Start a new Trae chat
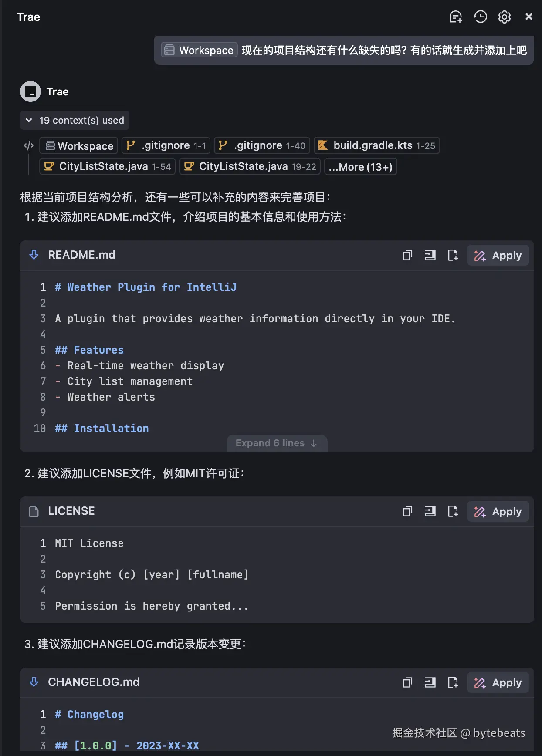Image resolution: width=542 pixels, height=756 pixels. (455, 17)
